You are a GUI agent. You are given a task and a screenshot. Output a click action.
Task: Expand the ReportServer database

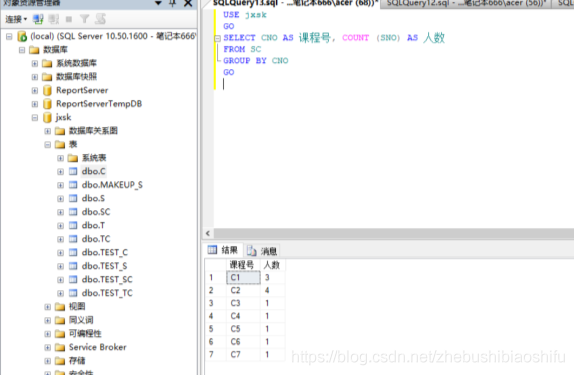click(x=35, y=90)
